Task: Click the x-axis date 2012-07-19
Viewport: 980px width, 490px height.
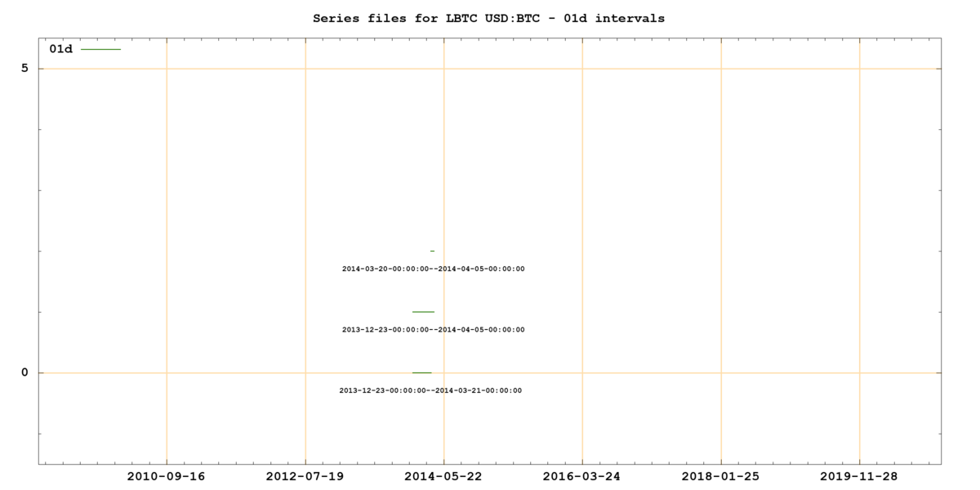Action: click(305, 476)
